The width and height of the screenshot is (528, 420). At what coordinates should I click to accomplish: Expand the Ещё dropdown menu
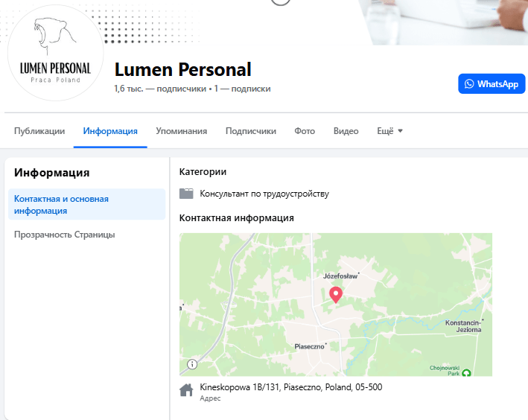pyautogui.click(x=389, y=131)
